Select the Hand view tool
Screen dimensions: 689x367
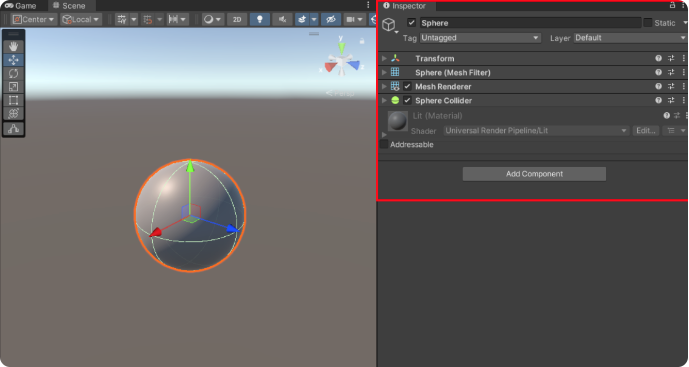(13, 46)
